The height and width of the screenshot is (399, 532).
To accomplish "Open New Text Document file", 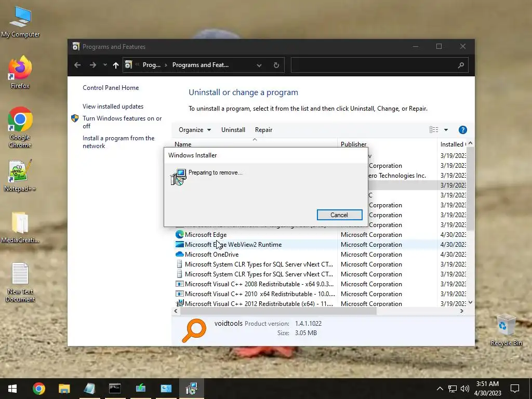I will [x=20, y=282].
